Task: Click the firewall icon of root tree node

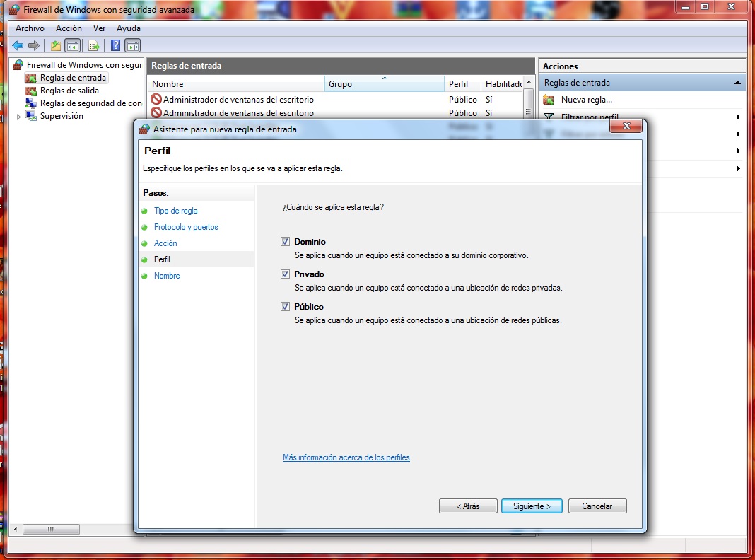Action: tap(18, 64)
